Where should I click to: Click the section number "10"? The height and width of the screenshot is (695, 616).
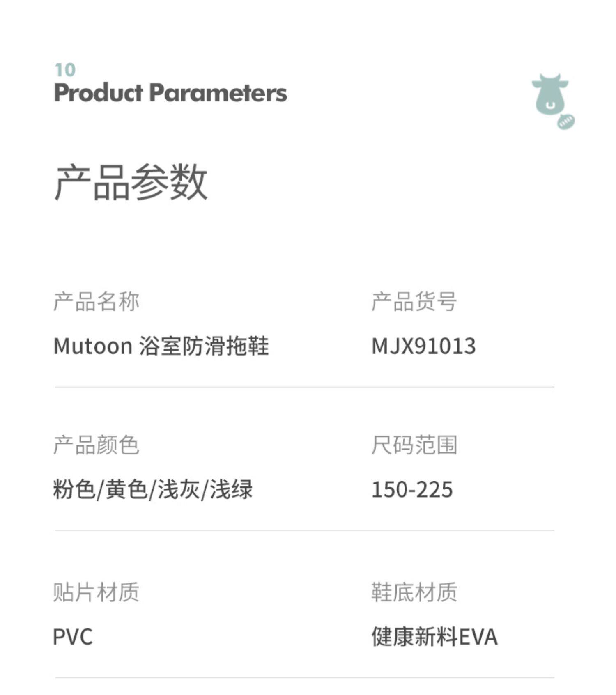click(65, 70)
